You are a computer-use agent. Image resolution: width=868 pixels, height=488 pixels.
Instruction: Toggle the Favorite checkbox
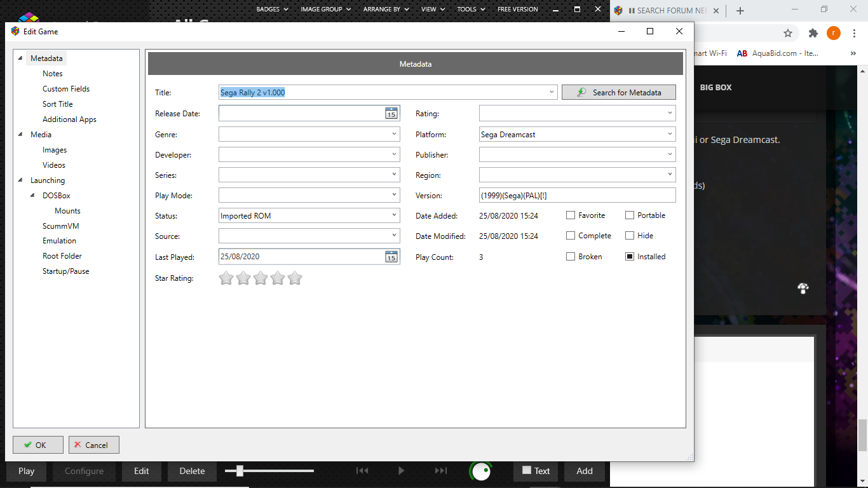571,215
